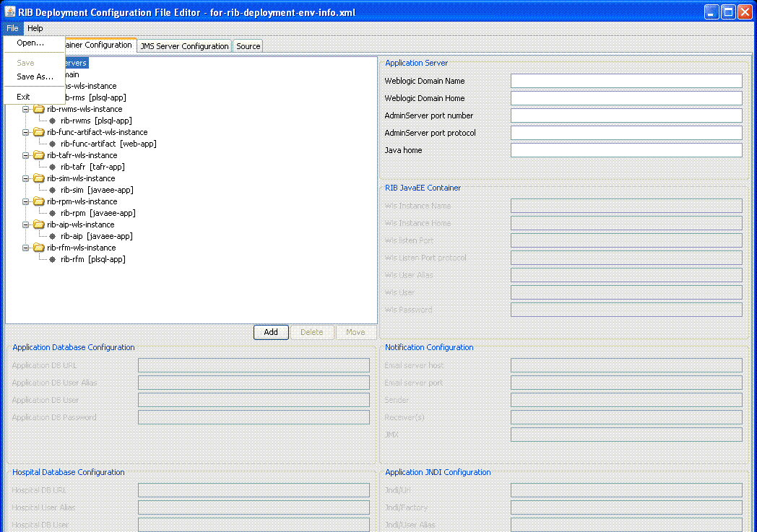This screenshot has width=757, height=532.
Task: Click leaf bullet icon of rib-sim
Action: (x=53, y=191)
